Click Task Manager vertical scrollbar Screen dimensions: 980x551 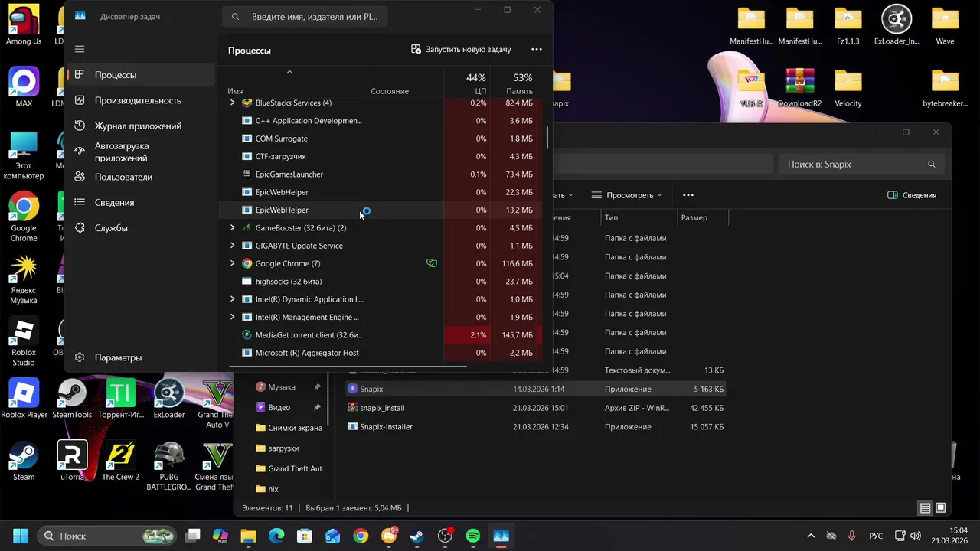pyautogui.click(x=547, y=139)
